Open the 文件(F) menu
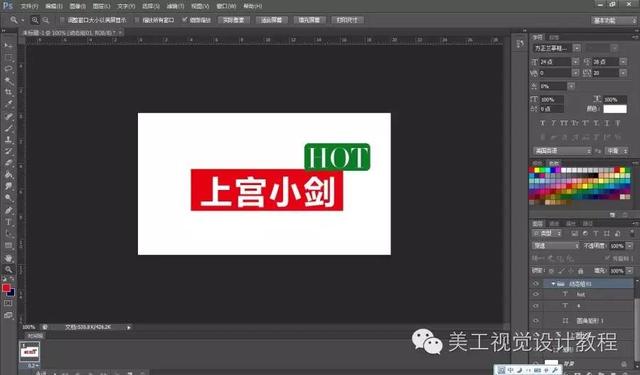Image resolution: width=640 pixels, height=375 pixels. point(29,6)
